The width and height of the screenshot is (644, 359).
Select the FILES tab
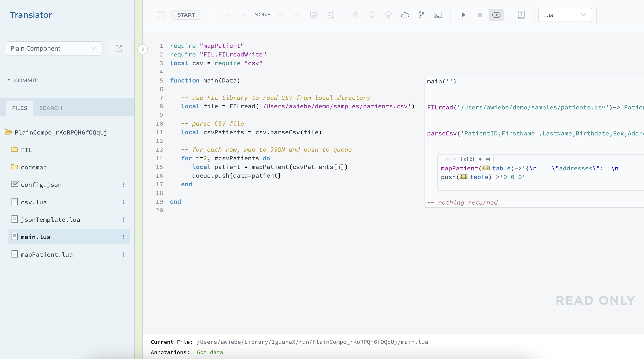click(x=19, y=108)
